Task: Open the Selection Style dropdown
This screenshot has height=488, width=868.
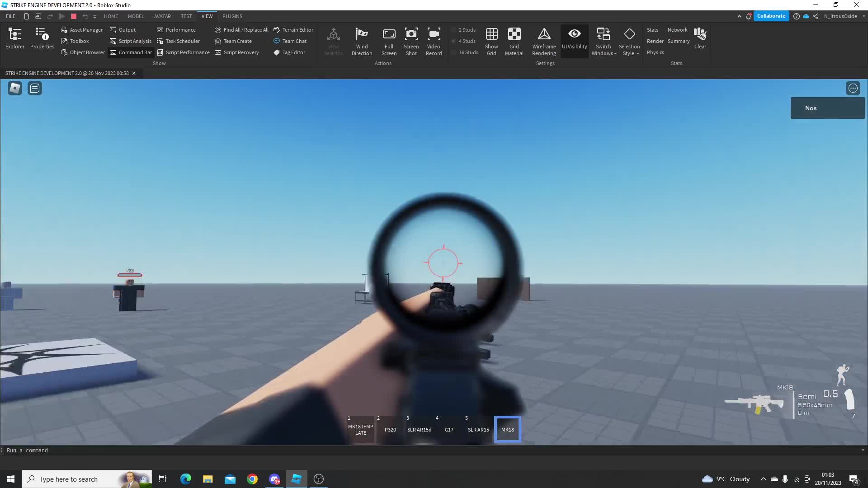Action: (x=630, y=41)
